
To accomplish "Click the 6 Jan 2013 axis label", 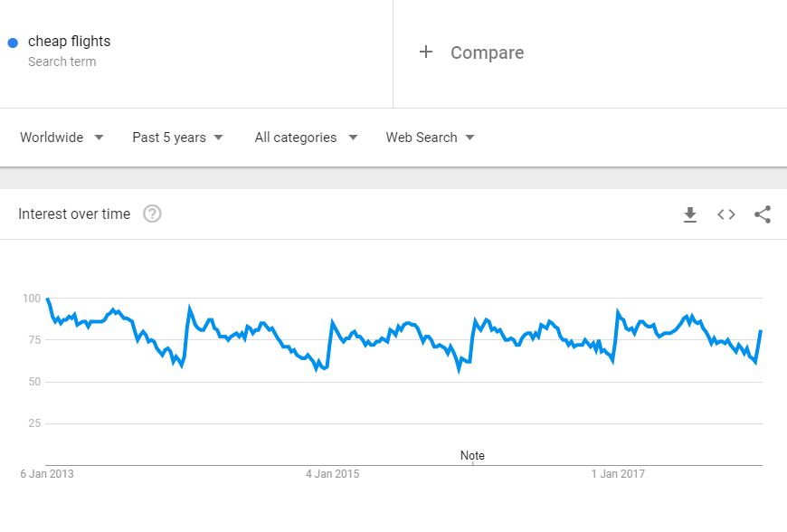I will coord(47,474).
